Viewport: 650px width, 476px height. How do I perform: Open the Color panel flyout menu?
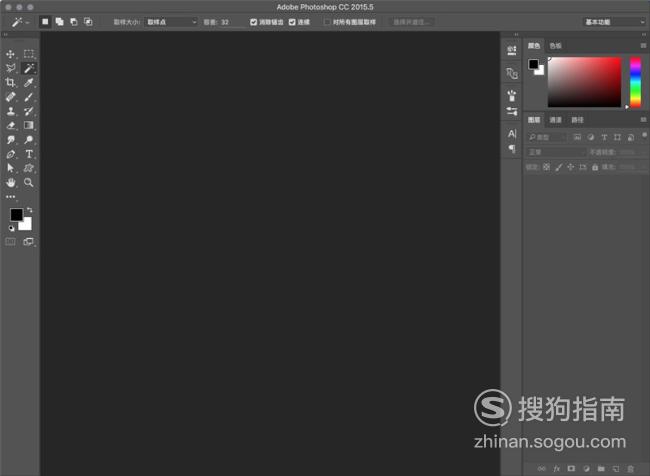click(643, 46)
